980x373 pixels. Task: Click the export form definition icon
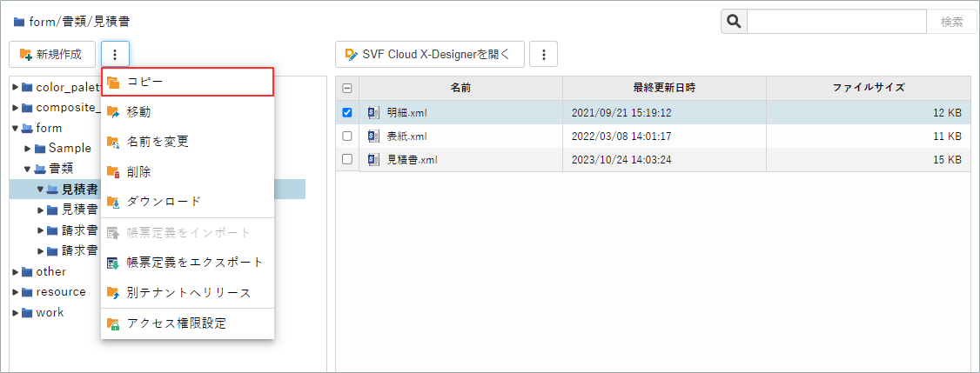tap(113, 263)
